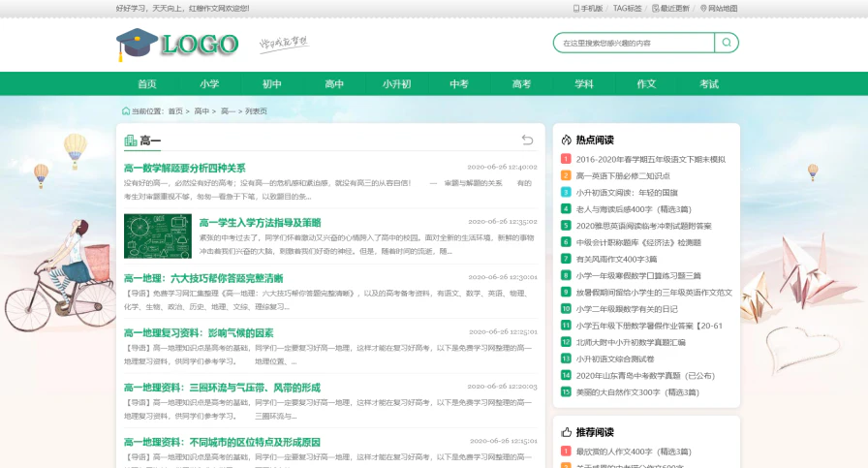The height and width of the screenshot is (468, 868).
Task: Open article 高一学生入学方法指导及策略
Action: pos(261,223)
